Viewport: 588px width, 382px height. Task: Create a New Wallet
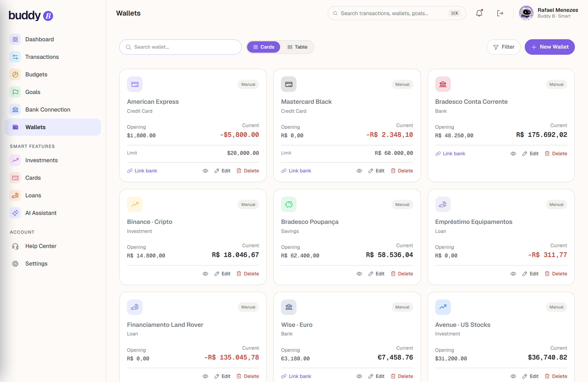coord(550,47)
